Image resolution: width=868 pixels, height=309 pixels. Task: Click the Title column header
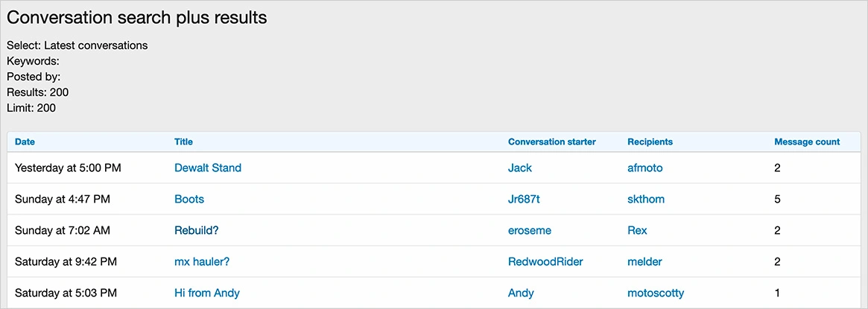point(183,141)
